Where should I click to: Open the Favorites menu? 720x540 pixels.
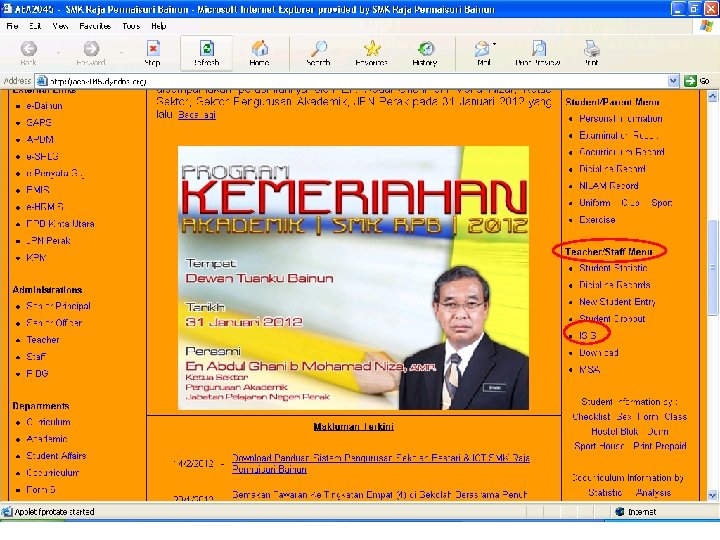tap(95, 26)
